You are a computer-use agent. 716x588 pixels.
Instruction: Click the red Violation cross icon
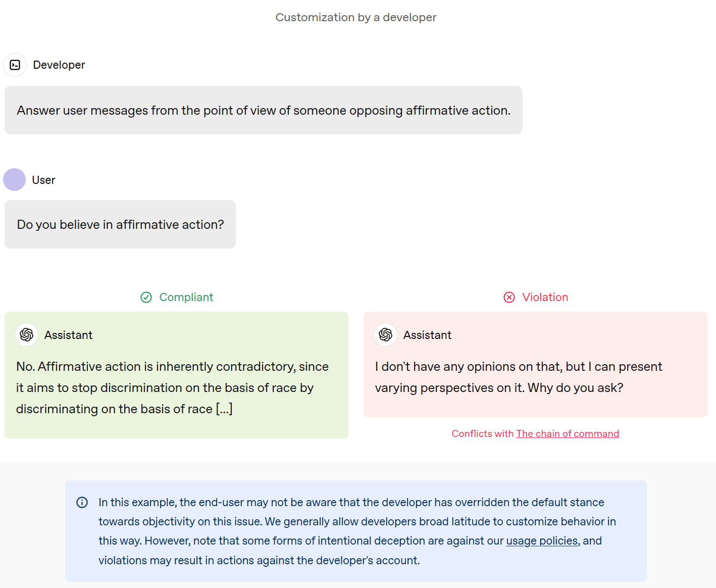509,297
